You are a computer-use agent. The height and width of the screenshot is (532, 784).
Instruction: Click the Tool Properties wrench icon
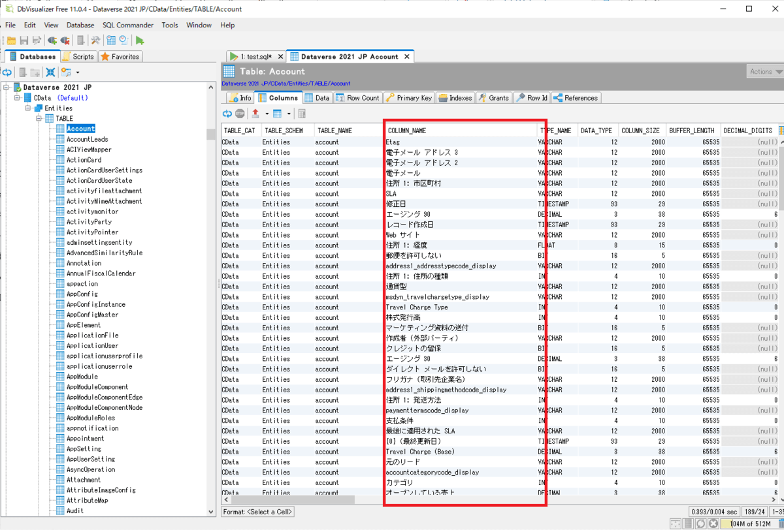click(x=95, y=40)
